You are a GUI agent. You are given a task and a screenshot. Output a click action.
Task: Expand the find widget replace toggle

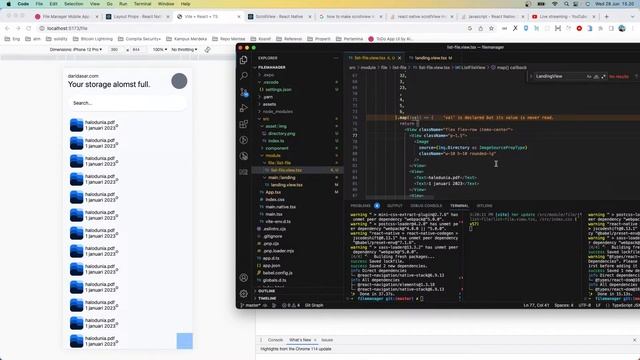click(531, 76)
